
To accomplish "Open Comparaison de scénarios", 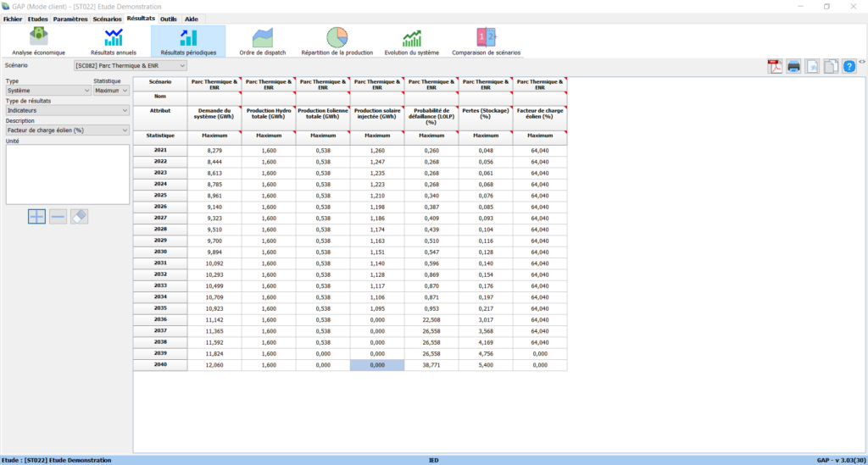I will click(x=487, y=42).
